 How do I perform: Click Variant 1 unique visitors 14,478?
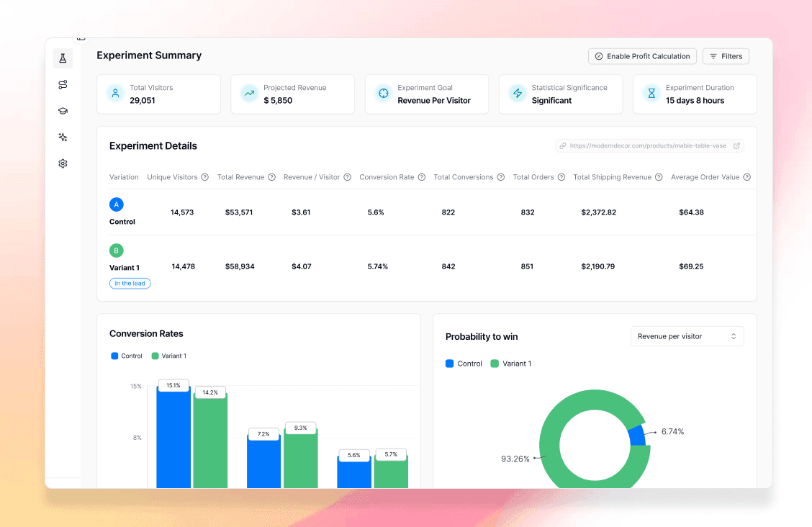click(x=184, y=266)
